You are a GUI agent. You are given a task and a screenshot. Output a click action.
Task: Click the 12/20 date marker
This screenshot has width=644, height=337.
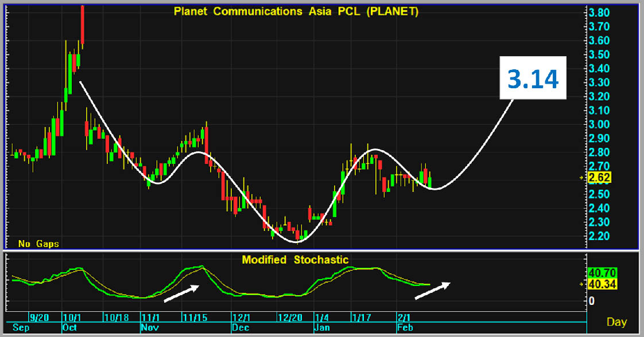pos(290,318)
